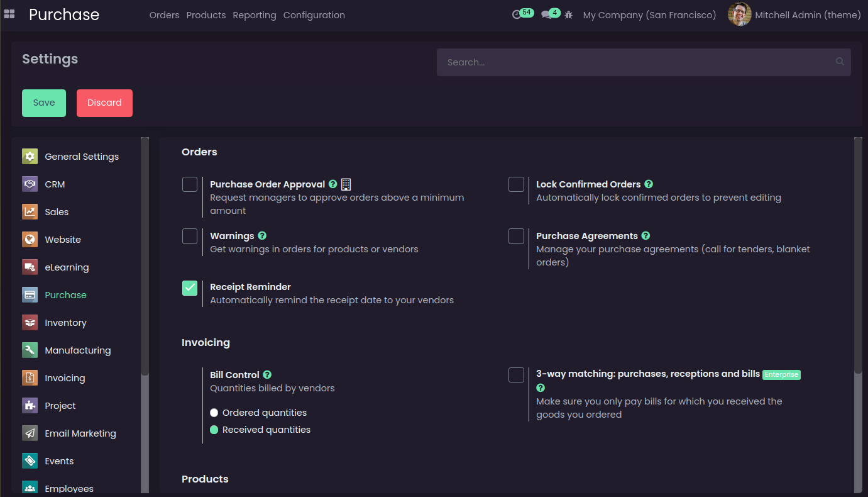Click the Lock Confirmed Orders help icon
The image size is (868, 497).
pyautogui.click(x=649, y=184)
